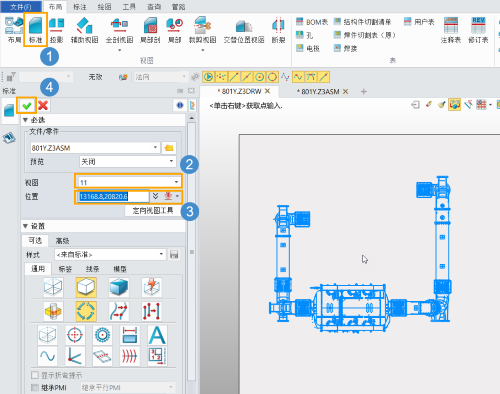Select the 电极 electrode table tool

point(308,48)
